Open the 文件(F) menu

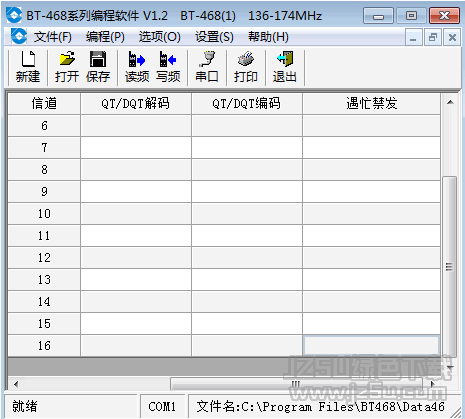pos(52,37)
